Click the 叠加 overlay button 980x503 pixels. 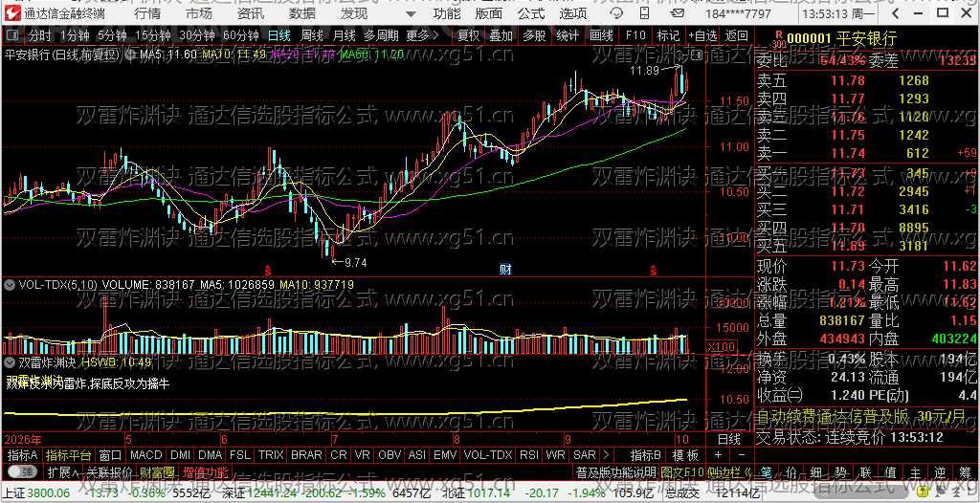click(501, 35)
